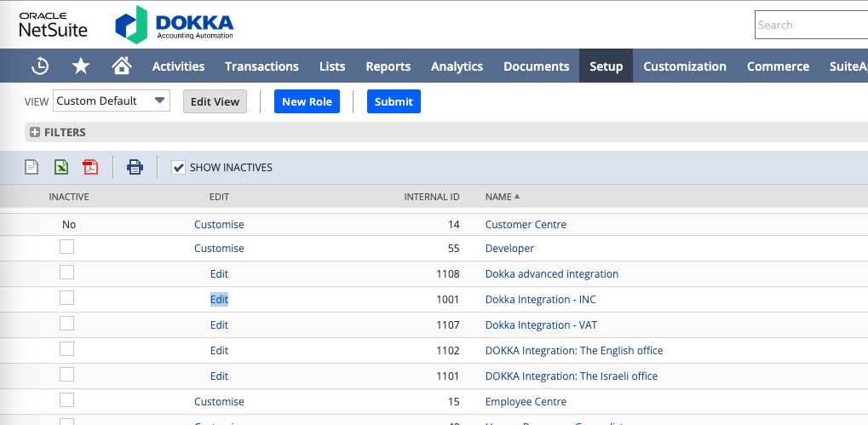Export list as CSV document icon

32,167
